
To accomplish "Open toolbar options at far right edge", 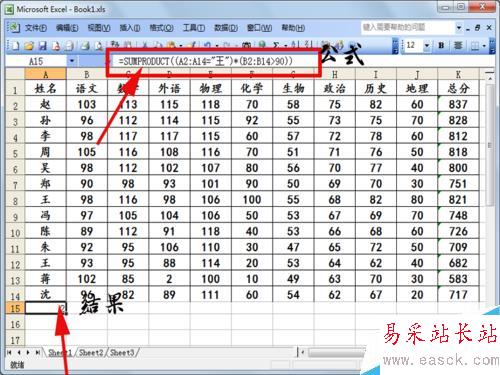I will pyautogui.click(x=492, y=46).
